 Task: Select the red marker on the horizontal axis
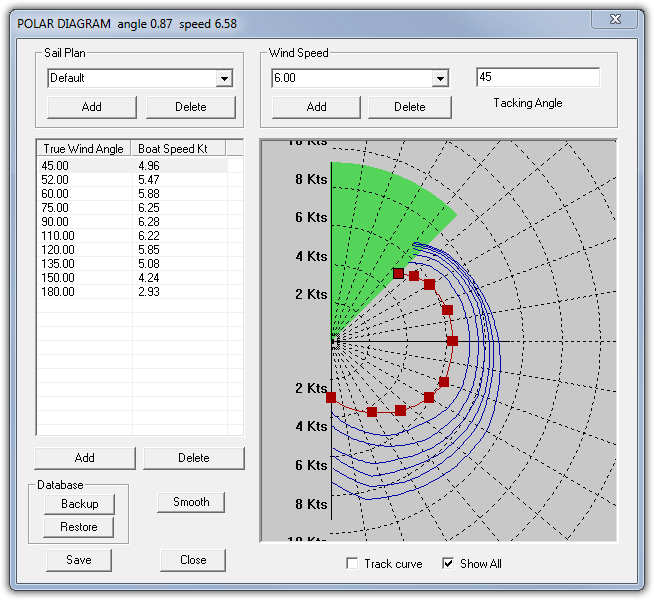(x=452, y=341)
